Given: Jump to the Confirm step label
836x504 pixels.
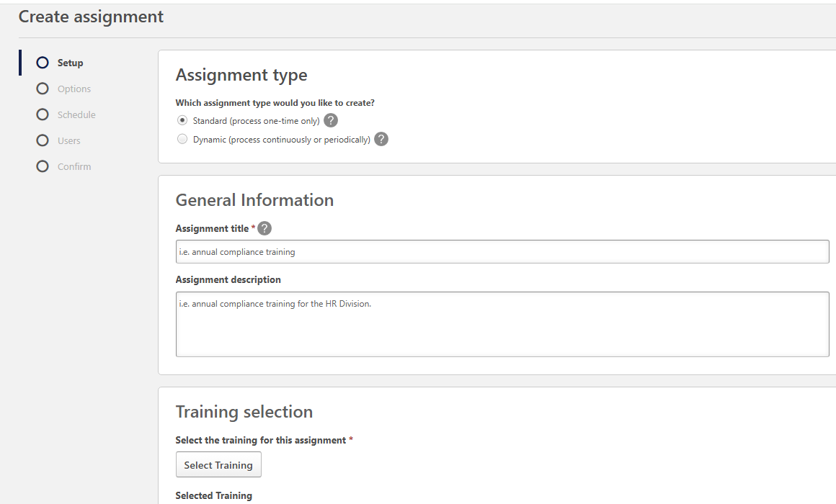Looking at the screenshot, I should 74,166.
